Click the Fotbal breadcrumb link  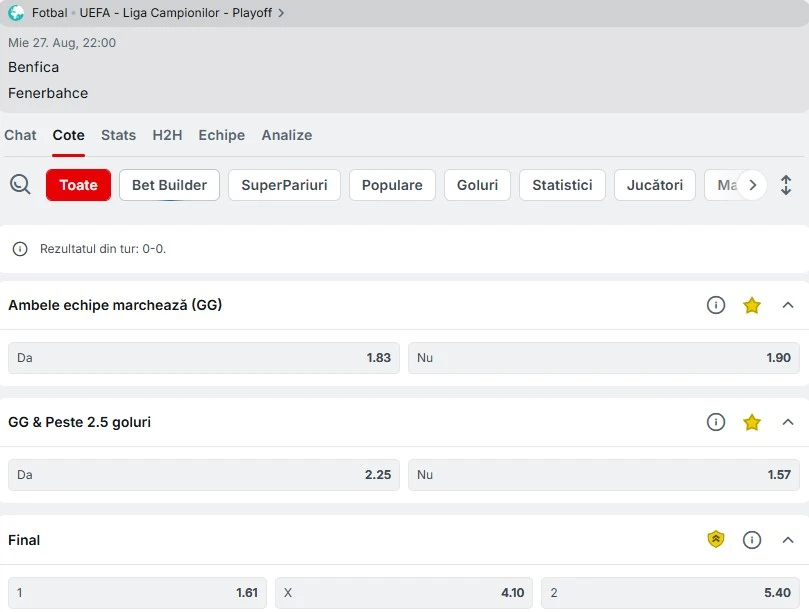pos(50,13)
